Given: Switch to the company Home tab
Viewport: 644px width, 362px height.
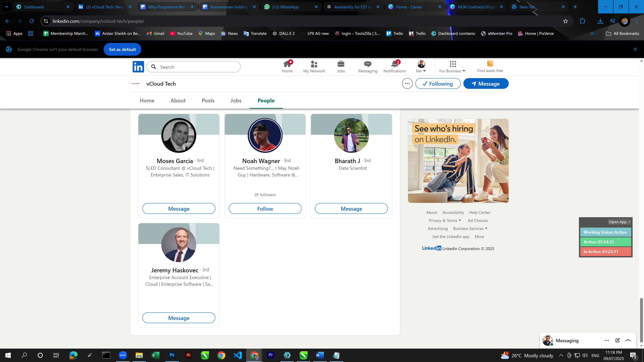Looking at the screenshot, I should (x=147, y=100).
